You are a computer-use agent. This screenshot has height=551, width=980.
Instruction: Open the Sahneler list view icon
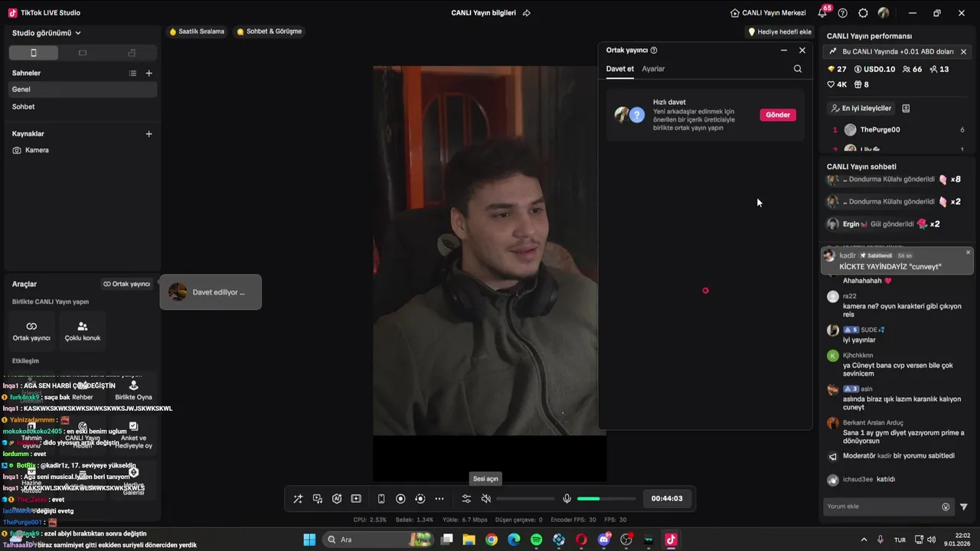point(132,73)
